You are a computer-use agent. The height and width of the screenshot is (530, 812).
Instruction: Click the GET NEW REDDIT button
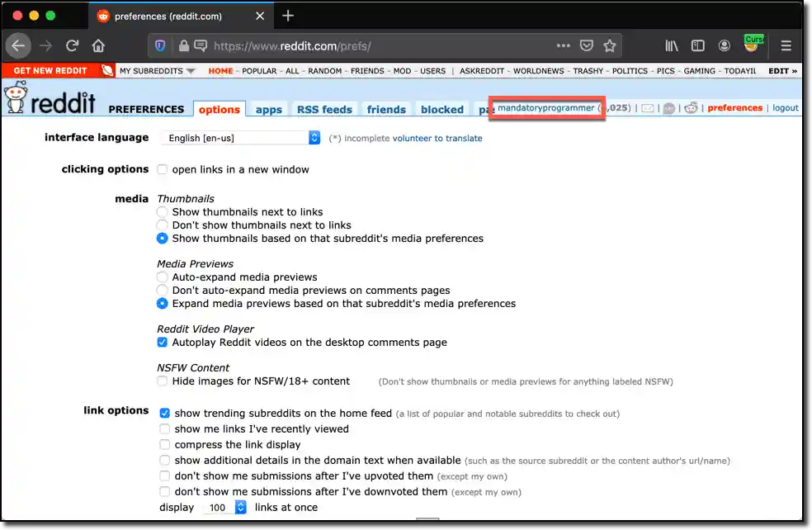click(x=50, y=71)
